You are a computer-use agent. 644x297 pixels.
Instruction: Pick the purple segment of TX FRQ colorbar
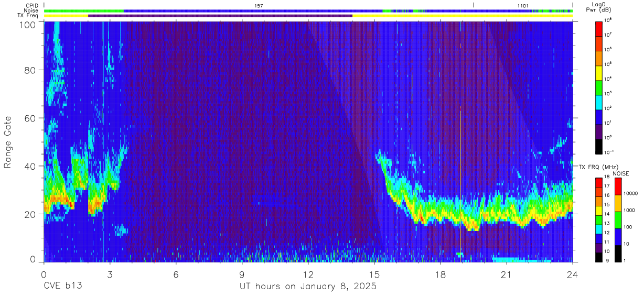click(599, 247)
